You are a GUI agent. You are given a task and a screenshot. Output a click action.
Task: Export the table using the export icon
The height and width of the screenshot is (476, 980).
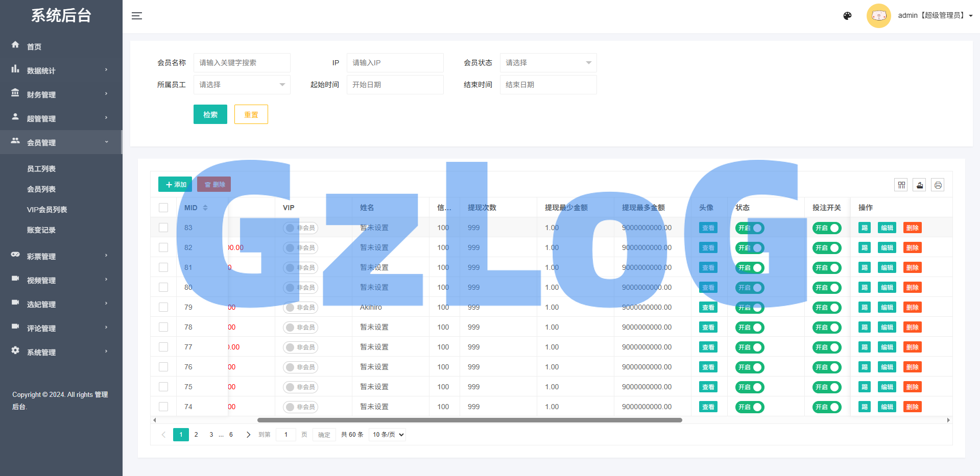[919, 185]
